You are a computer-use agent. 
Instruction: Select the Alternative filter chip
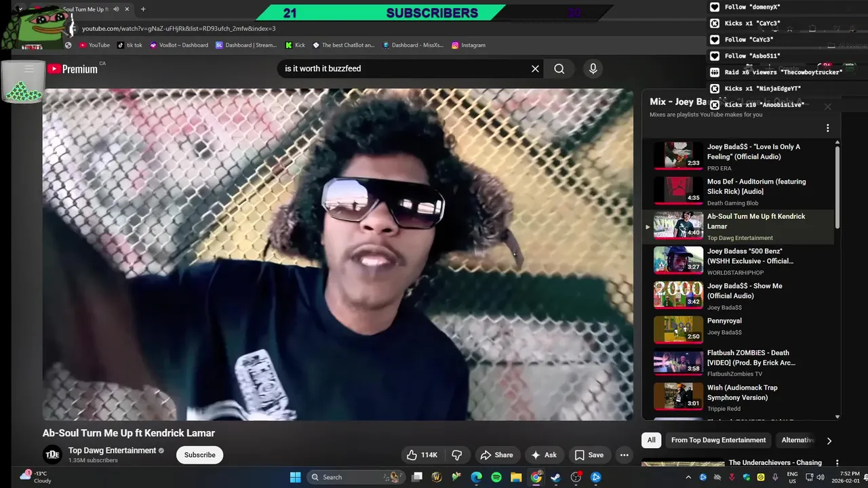click(797, 440)
